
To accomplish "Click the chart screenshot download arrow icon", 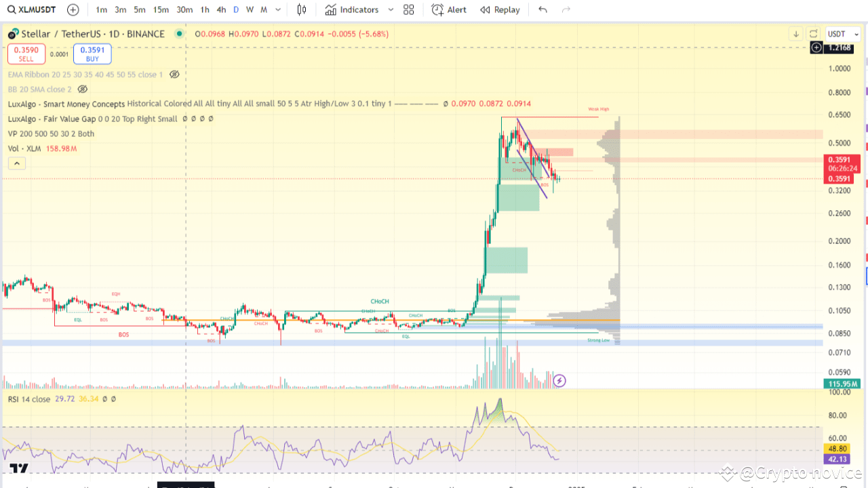I will point(795,33).
